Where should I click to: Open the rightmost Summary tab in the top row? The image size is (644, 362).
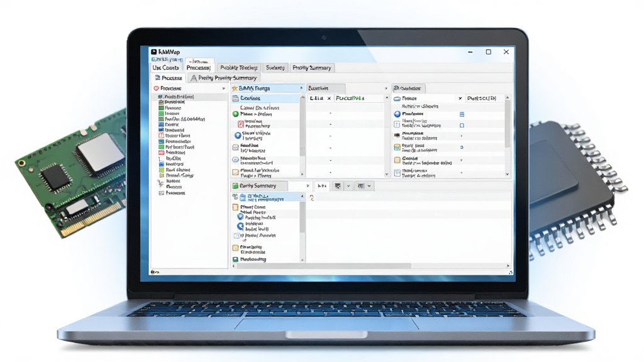(312, 68)
